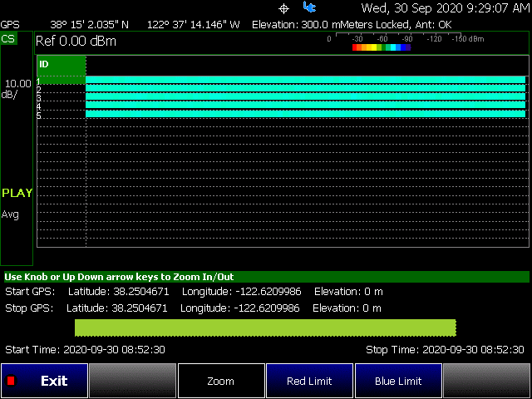
Task: Select channel ID row 3
Action: (x=281, y=97)
